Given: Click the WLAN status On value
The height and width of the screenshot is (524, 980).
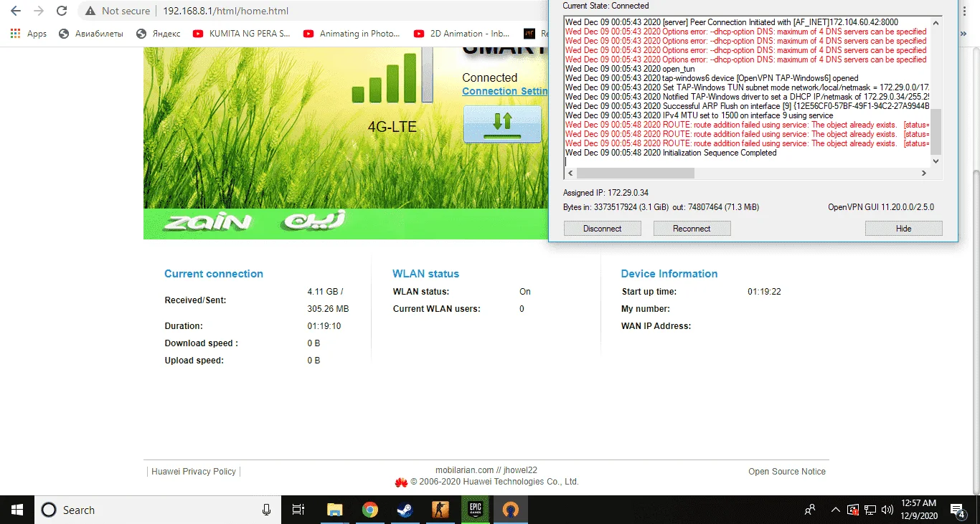Looking at the screenshot, I should pos(525,292).
